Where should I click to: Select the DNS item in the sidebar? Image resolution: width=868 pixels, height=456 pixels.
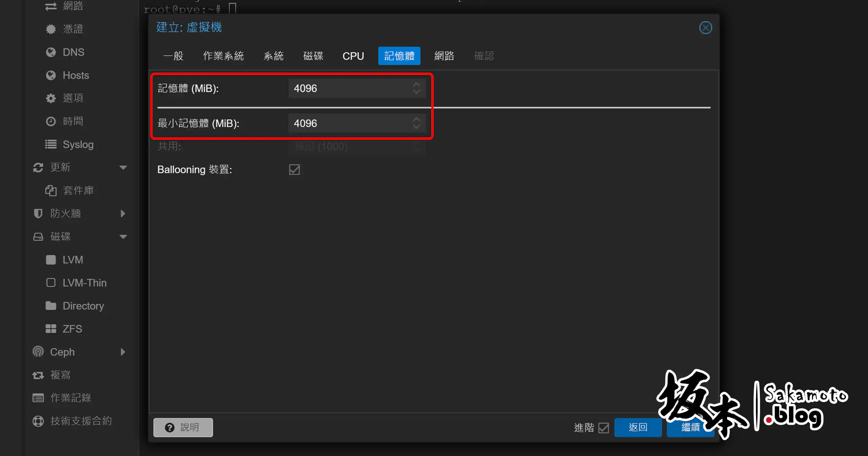(73, 52)
